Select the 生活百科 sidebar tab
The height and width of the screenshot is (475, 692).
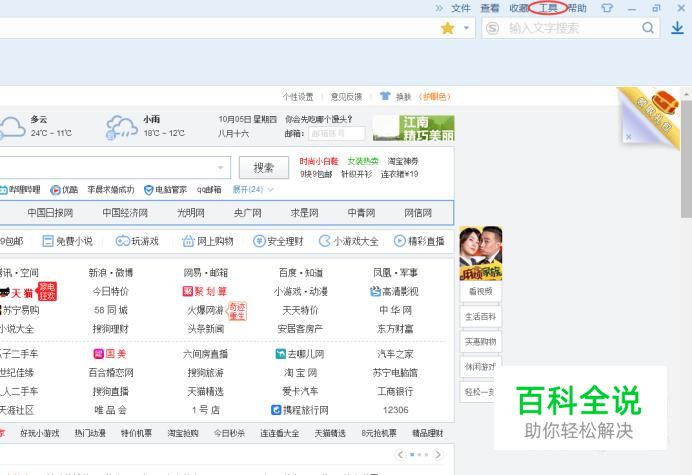481,317
